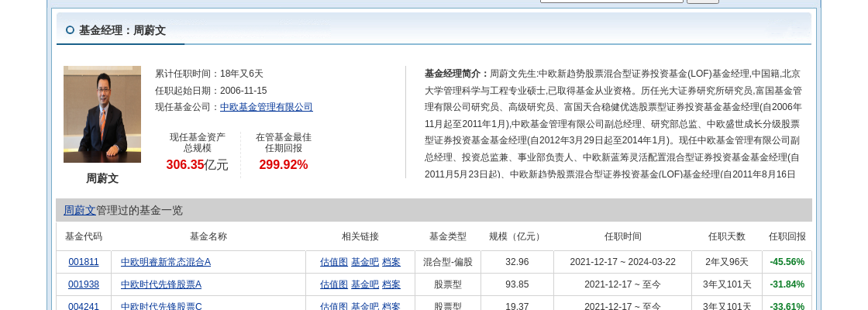Open 档案 for 中欧时代先锋股票C
Viewport: 868px width, 310px height.
pyautogui.click(x=391, y=306)
